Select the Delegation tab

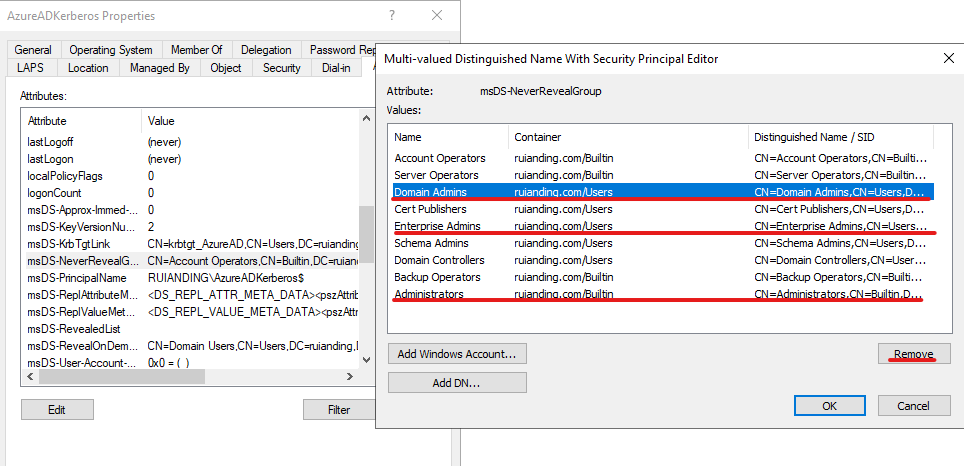(x=266, y=50)
